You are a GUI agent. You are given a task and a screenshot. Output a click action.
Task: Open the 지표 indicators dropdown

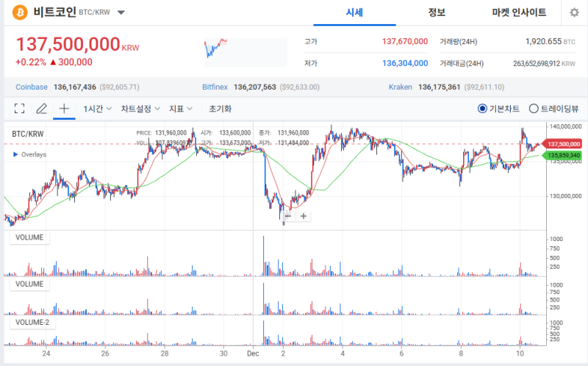pos(181,109)
